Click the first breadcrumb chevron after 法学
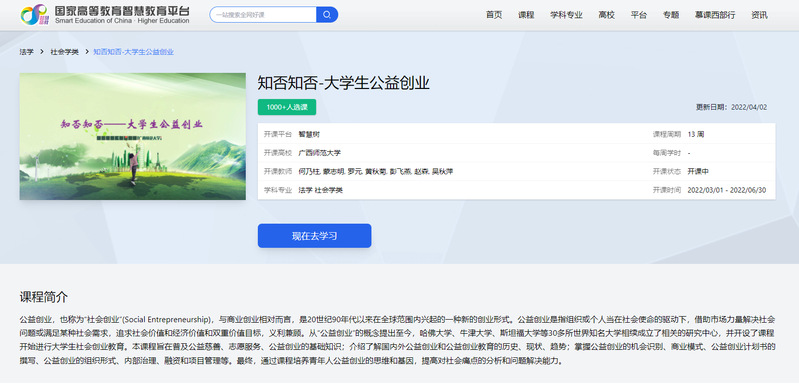 pos(42,52)
